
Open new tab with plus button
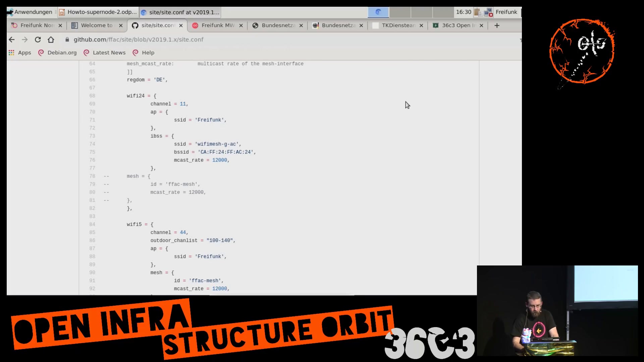(x=497, y=25)
